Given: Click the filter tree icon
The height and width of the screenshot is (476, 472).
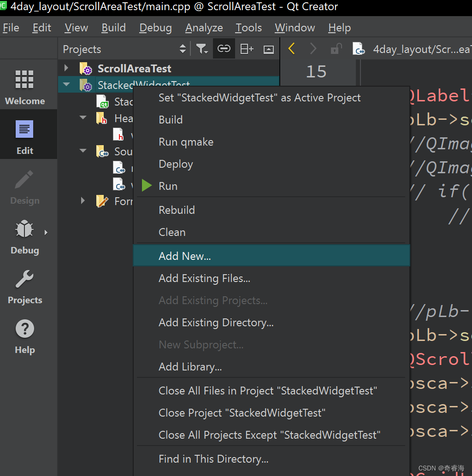Looking at the screenshot, I should (x=202, y=49).
